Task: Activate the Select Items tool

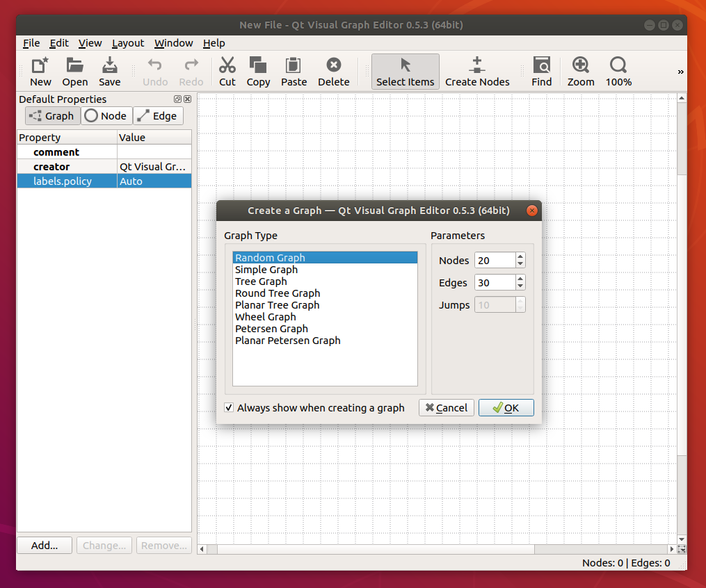Action: [x=406, y=70]
